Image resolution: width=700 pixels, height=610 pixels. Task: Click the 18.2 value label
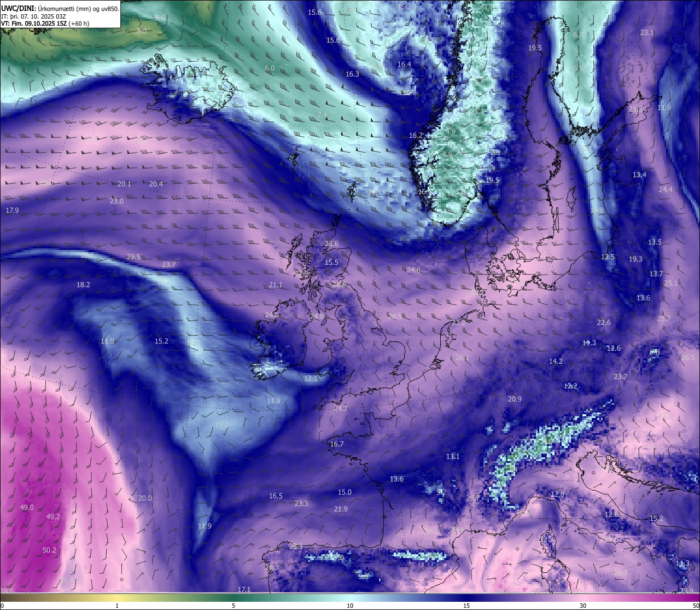[83, 284]
